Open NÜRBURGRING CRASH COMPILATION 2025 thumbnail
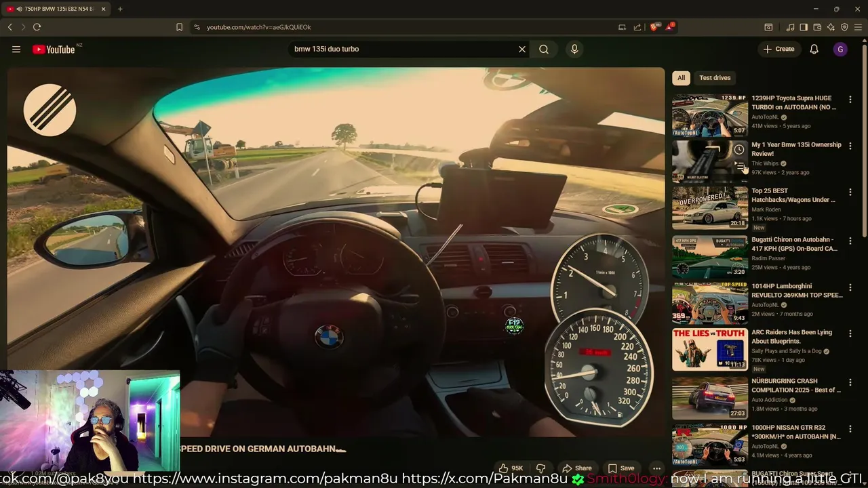868x488 pixels. [710, 398]
